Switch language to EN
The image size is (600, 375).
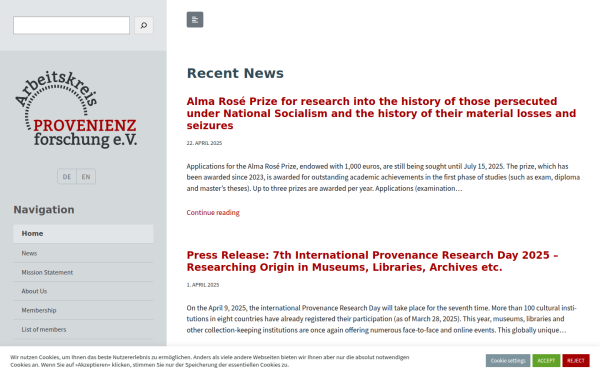coord(86,177)
